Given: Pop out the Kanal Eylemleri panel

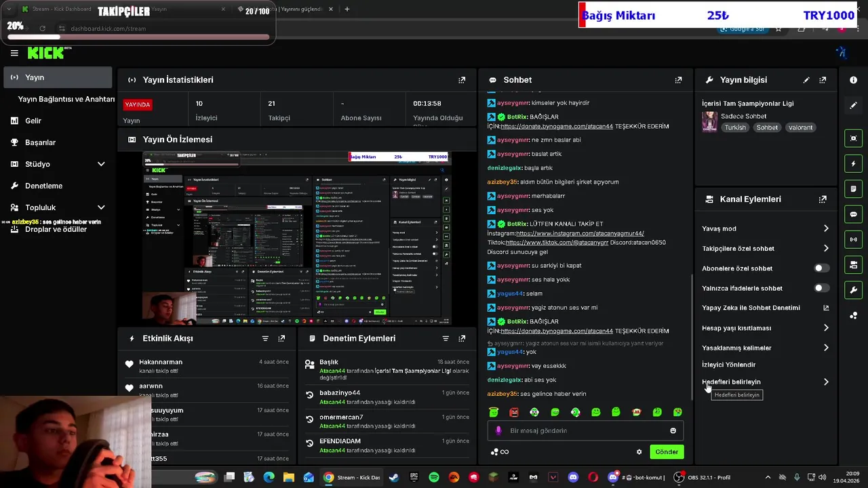Looking at the screenshot, I should (x=823, y=199).
